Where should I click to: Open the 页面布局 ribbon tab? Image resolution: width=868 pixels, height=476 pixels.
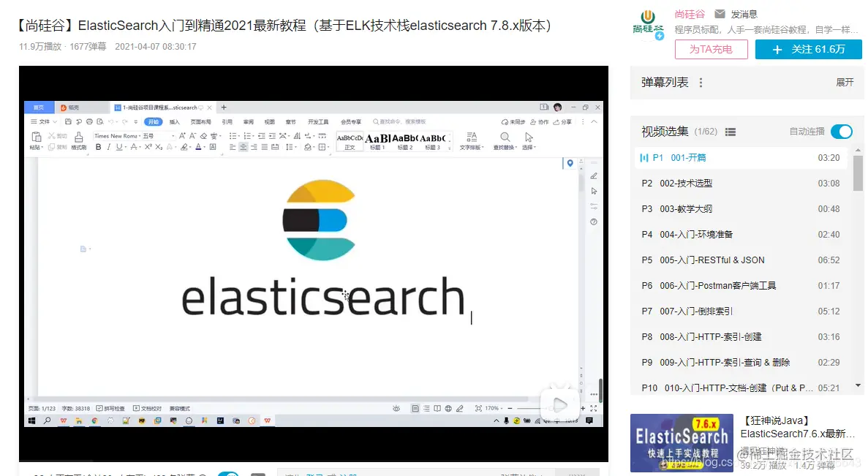tap(201, 122)
